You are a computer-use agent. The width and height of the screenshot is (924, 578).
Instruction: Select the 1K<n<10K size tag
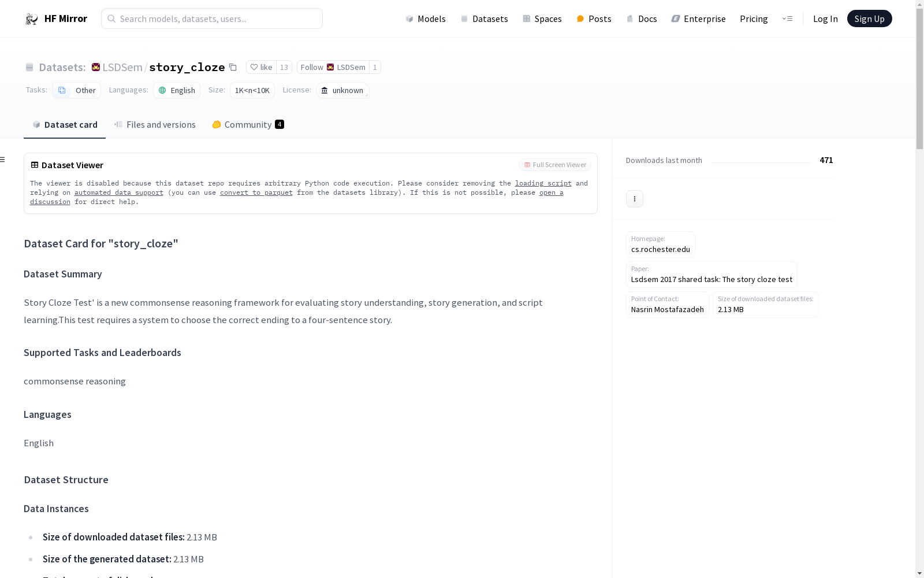[252, 90]
